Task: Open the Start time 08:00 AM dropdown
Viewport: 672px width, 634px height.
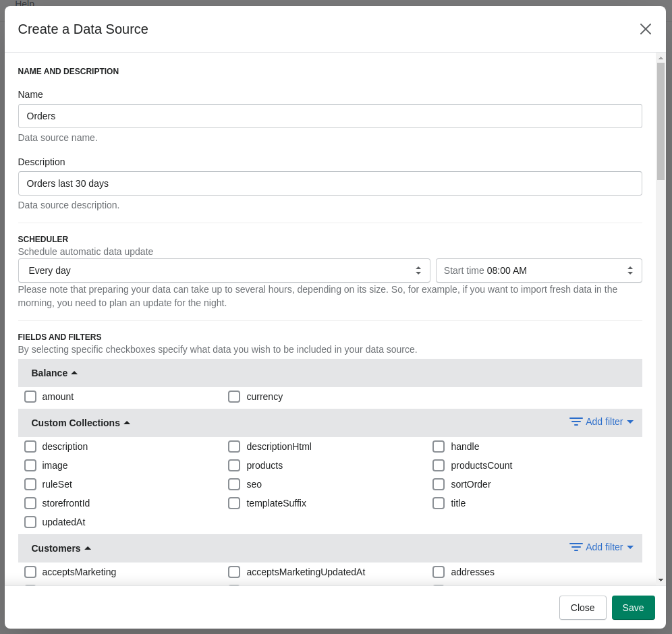Action: 538,270
